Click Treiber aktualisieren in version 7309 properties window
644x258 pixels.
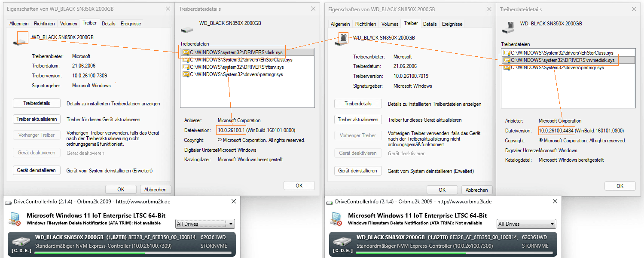point(37,119)
